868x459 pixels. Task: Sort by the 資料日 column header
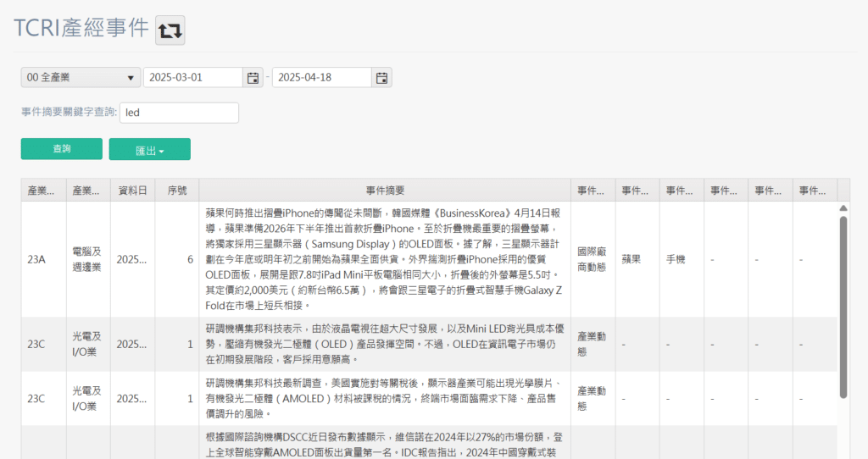(133, 191)
